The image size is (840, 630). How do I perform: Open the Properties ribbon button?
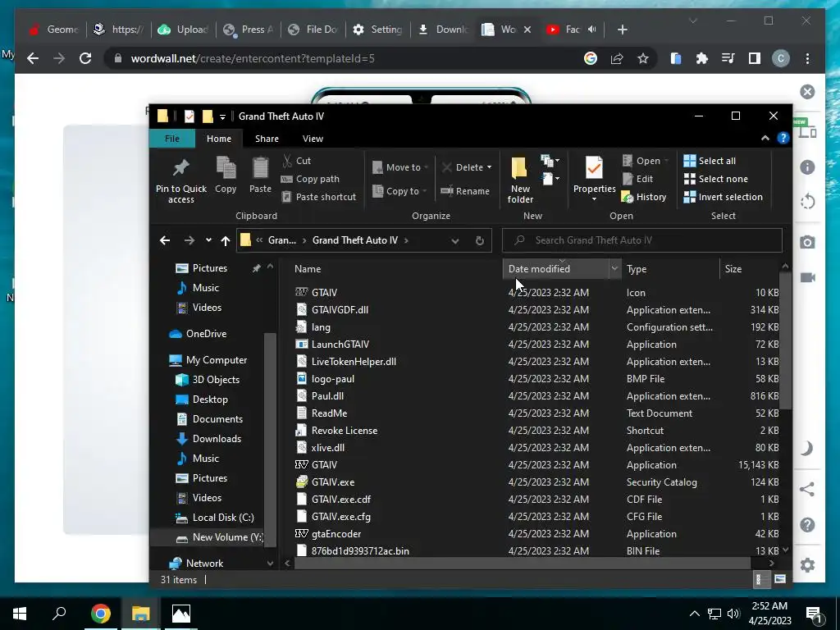pos(594,179)
